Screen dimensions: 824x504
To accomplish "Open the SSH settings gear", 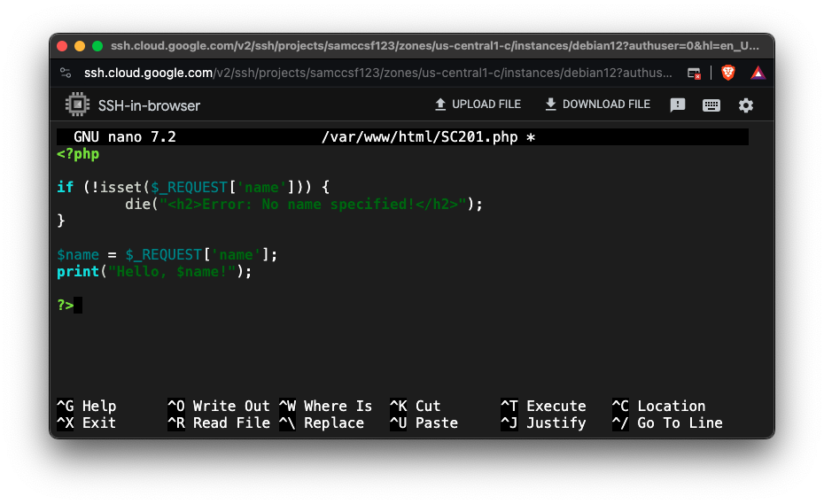I will click(746, 105).
